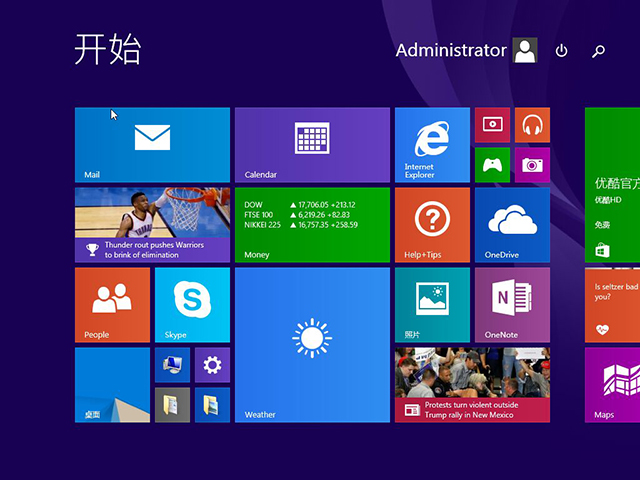Open News tile about Trump rally protests

472,385
